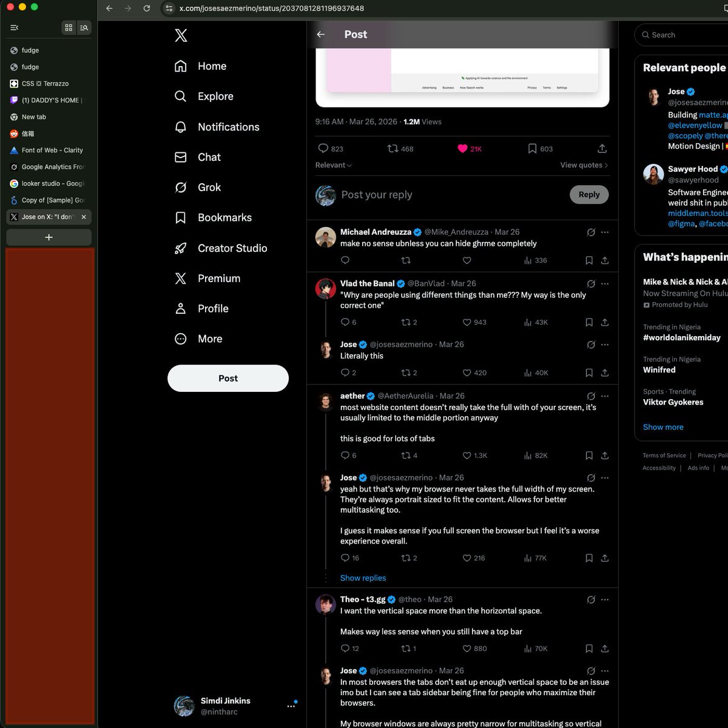Open the More menu
This screenshot has width=728, height=728.
[x=198, y=339]
